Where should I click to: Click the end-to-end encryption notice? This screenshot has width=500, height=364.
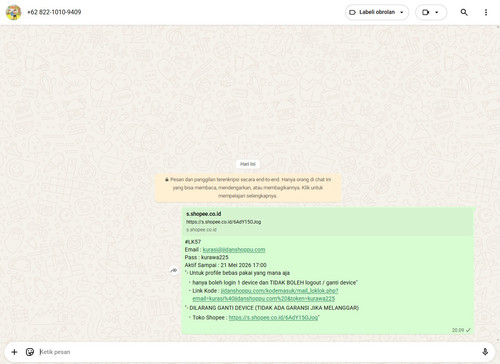click(x=248, y=188)
